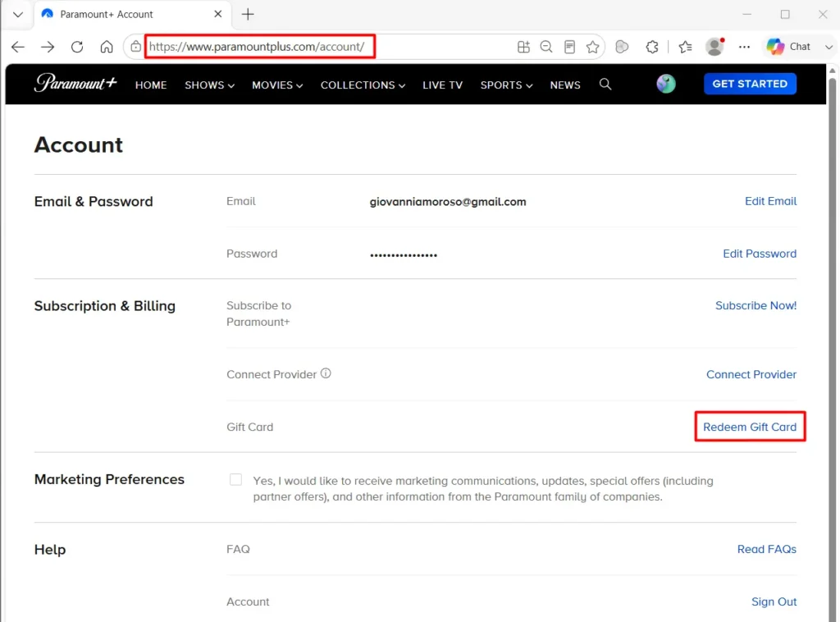
Task: Open the Paramount+ search magnifier
Action: (605, 85)
